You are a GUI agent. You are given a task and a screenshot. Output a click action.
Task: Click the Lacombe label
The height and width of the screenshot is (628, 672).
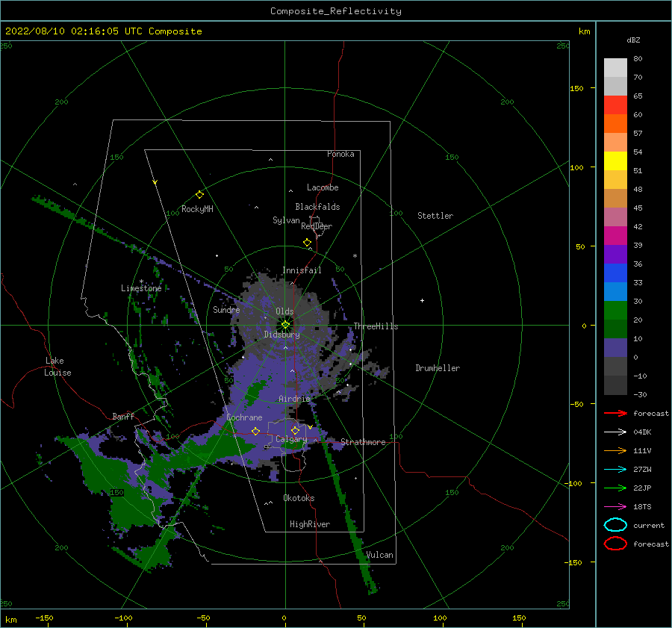(x=323, y=187)
